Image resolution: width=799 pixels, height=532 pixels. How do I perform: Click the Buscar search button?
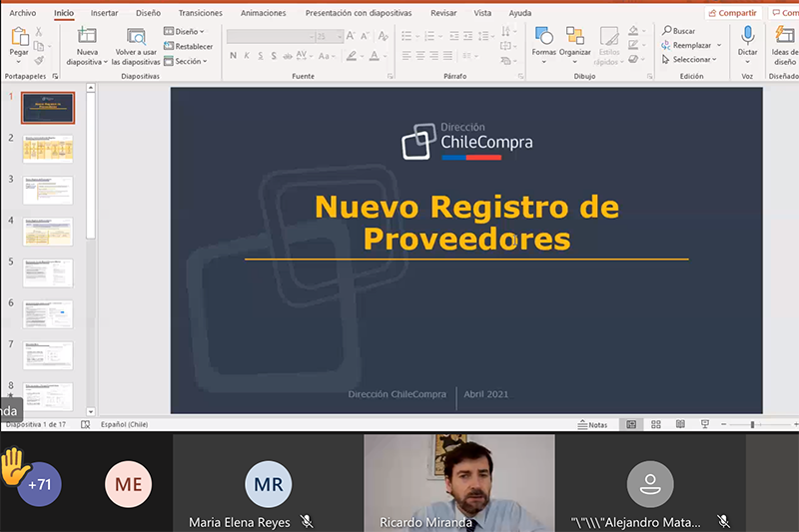point(679,31)
